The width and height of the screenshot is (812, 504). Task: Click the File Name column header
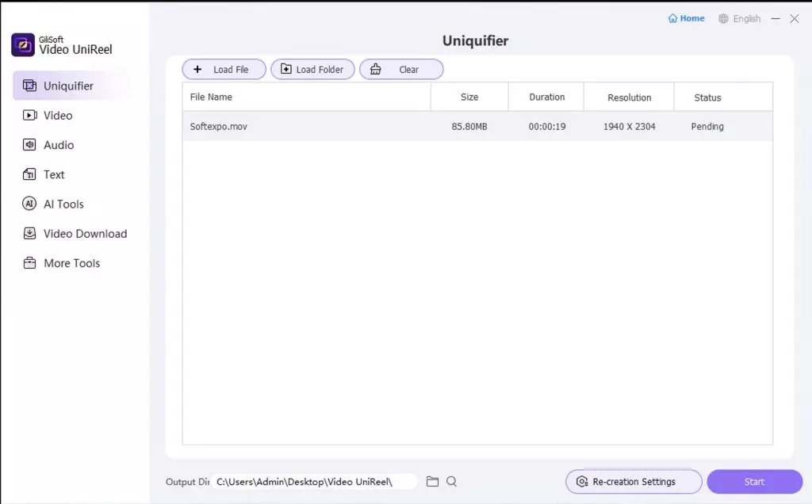click(x=211, y=96)
